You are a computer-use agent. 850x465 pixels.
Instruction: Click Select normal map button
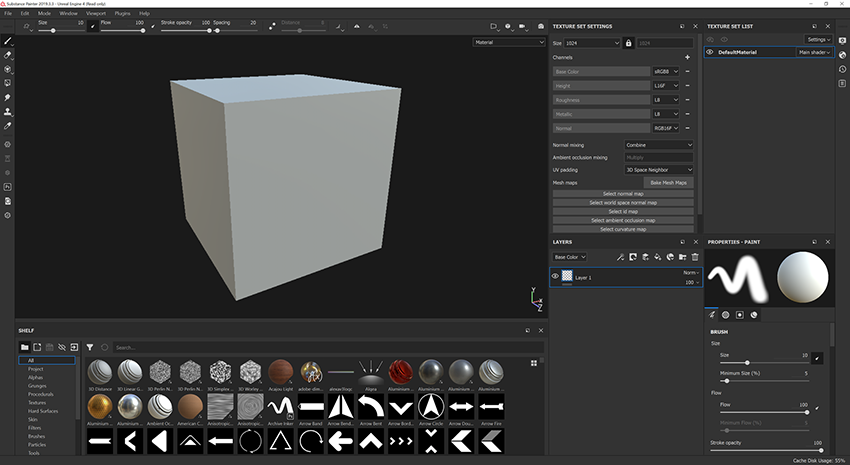[622, 193]
